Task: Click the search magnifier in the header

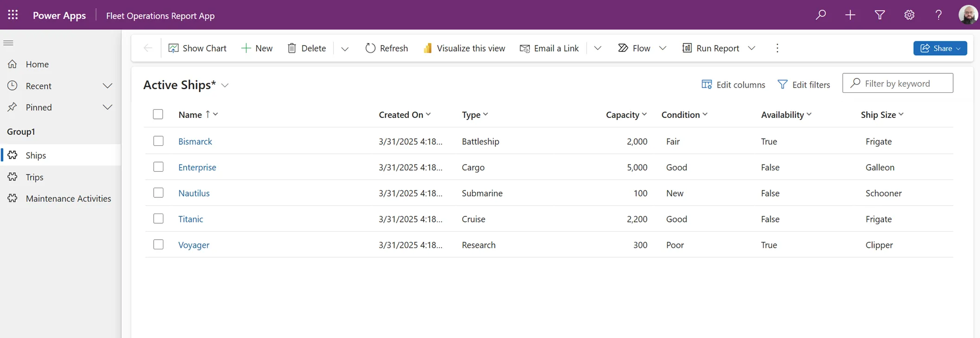Action: point(820,15)
